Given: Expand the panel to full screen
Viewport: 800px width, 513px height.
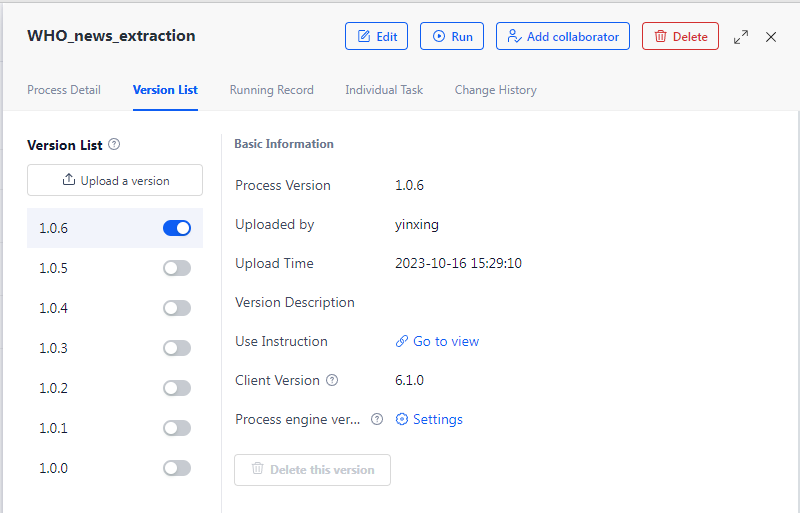Looking at the screenshot, I should click(x=741, y=37).
